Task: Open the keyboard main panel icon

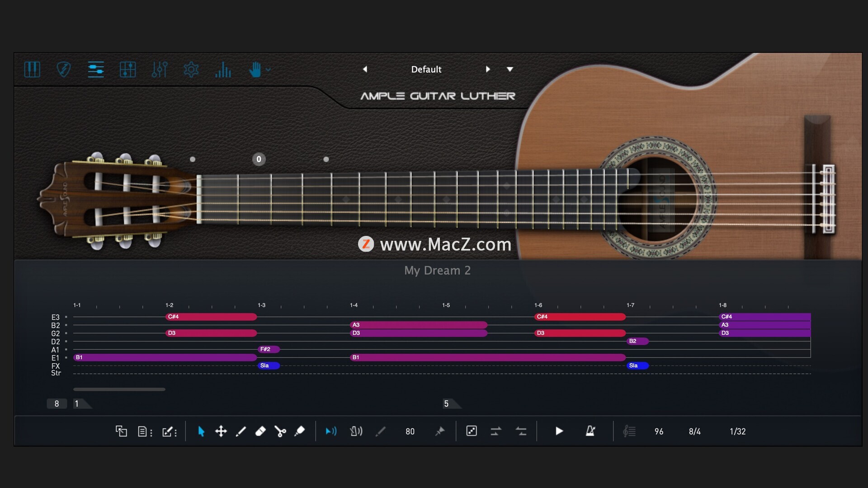Action: 32,70
